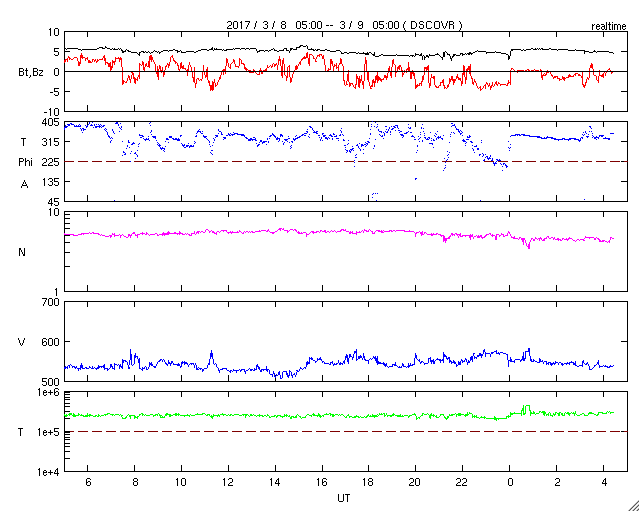Click the 'N' density axis label

[x=22, y=252]
